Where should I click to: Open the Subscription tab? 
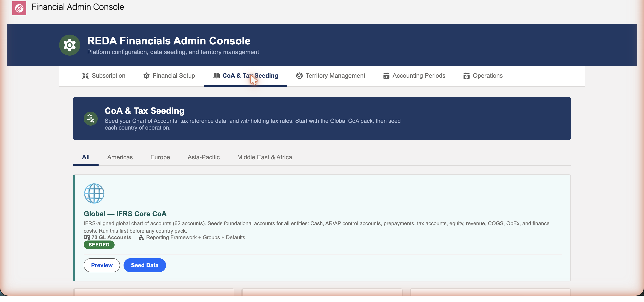pos(104,76)
